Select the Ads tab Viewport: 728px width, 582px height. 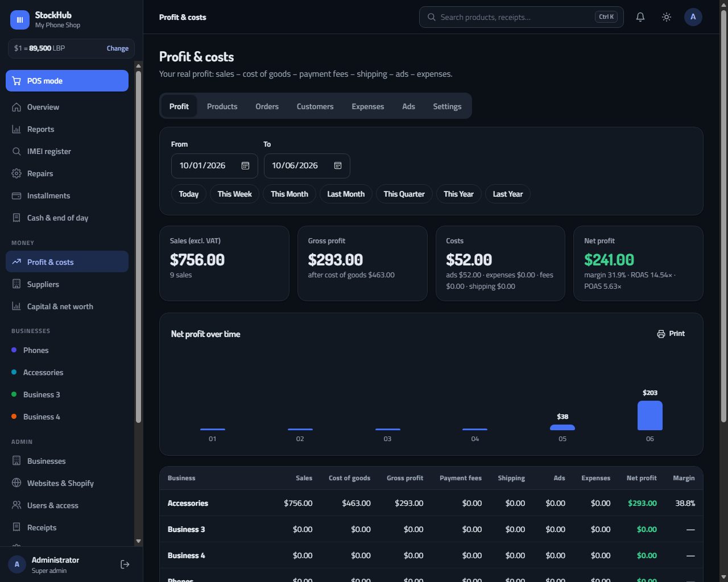click(408, 106)
